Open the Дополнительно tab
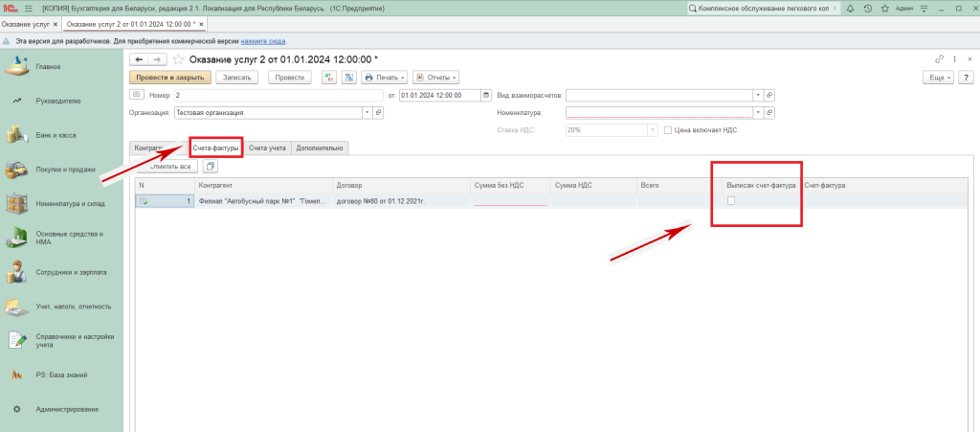 [x=320, y=148]
